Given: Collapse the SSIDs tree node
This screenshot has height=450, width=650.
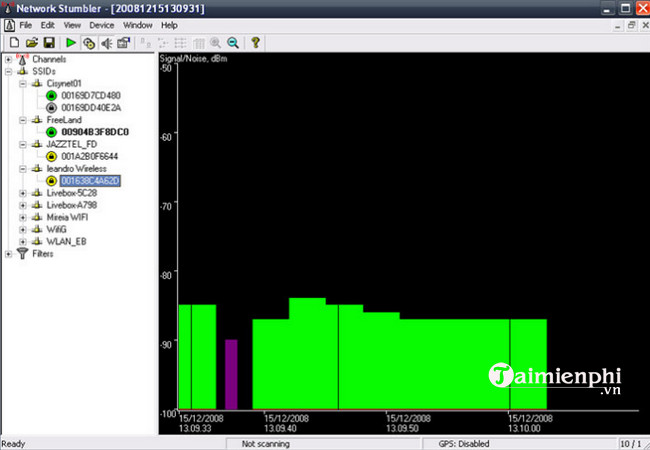Looking at the screenshot, I should [x=9, y=72].
